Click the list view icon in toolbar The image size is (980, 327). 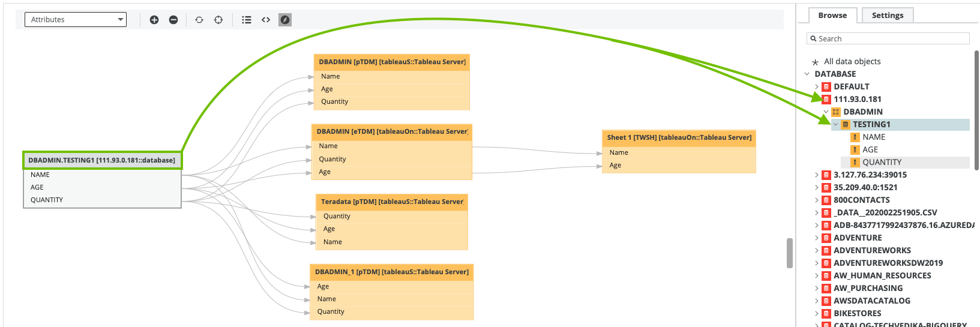pyautogui.click(x=247, y=20)
